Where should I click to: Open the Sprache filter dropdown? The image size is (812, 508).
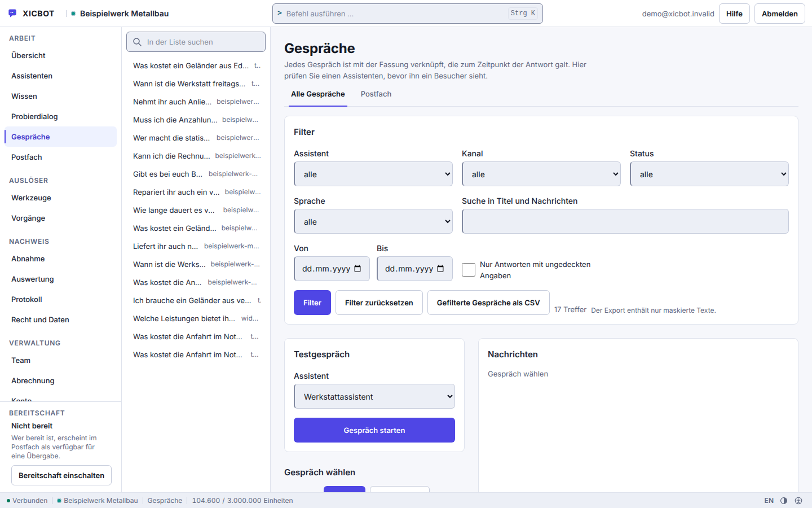373,221
